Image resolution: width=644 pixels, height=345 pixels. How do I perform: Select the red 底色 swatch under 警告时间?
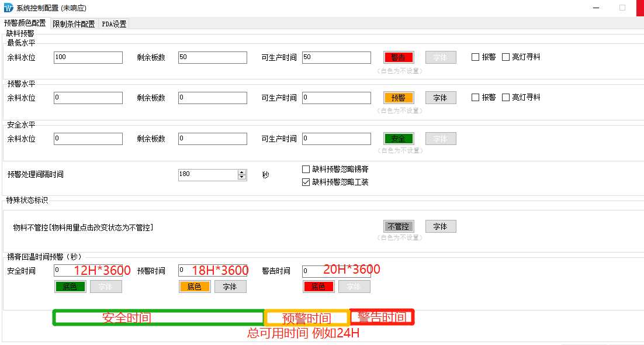(318, 287)
